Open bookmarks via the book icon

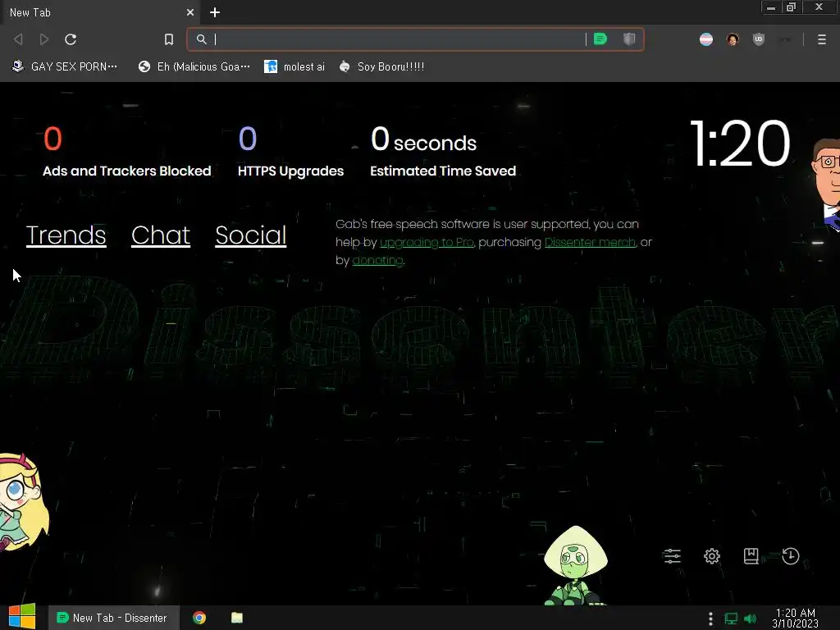tap(751, 556)
